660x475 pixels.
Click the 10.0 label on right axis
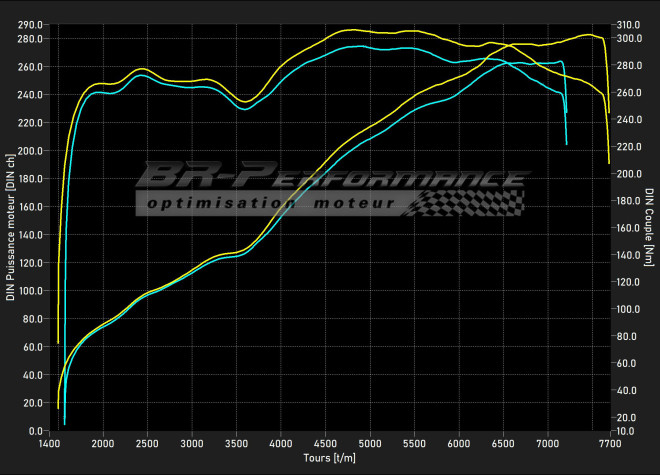pos(626,431)
